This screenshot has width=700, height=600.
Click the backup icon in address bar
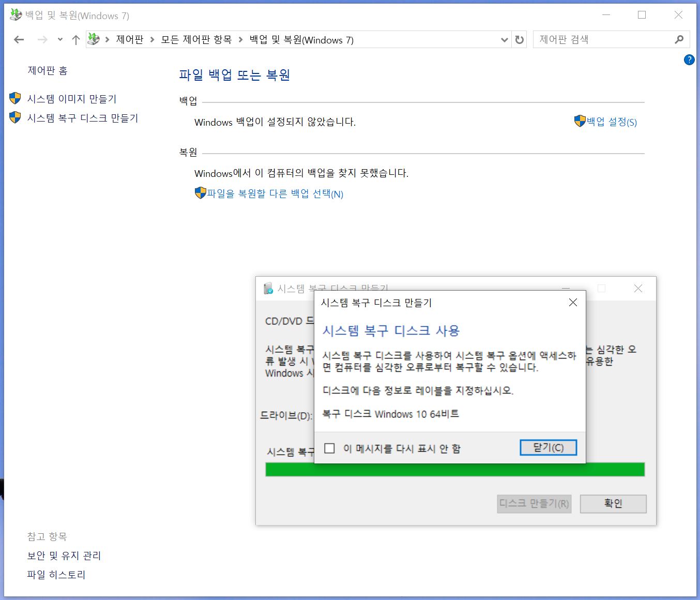(94, 39)
